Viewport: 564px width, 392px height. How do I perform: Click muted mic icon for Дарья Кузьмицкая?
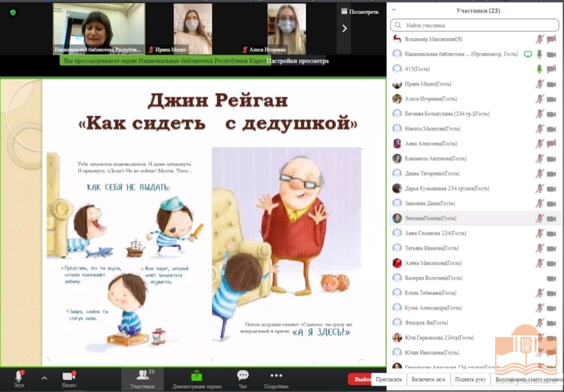coord(539,188)
